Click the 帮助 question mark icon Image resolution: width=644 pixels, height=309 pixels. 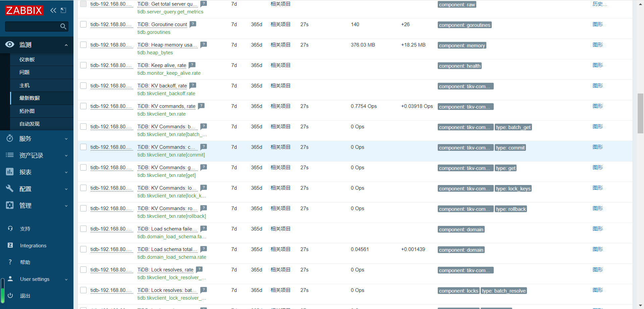[x=10, y=262]
